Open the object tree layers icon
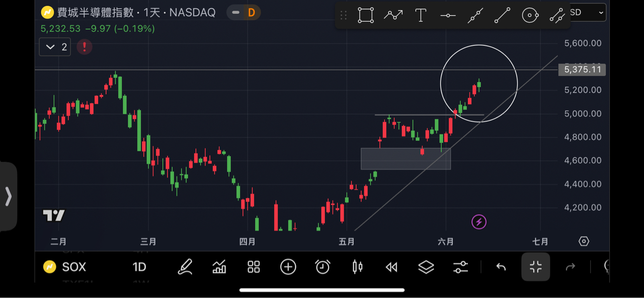Screen dimensions: 644x298 click(x=426, y=267)
